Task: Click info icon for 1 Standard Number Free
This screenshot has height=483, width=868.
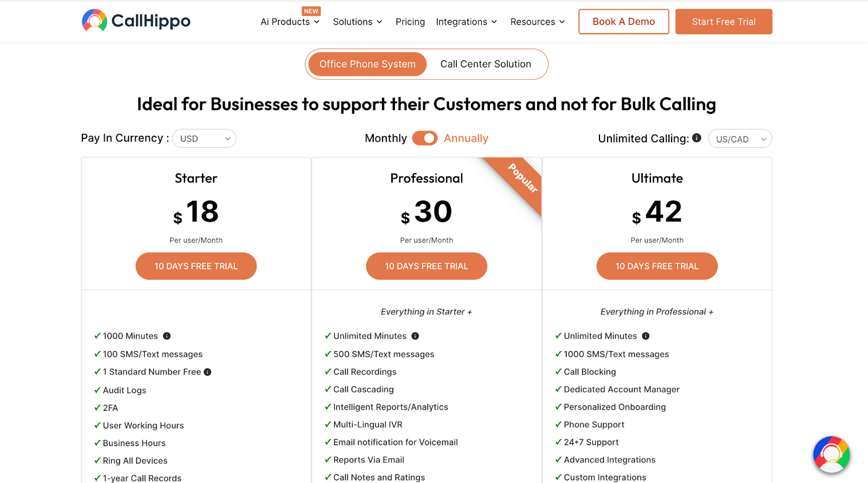Action: (x=207, y=372)
